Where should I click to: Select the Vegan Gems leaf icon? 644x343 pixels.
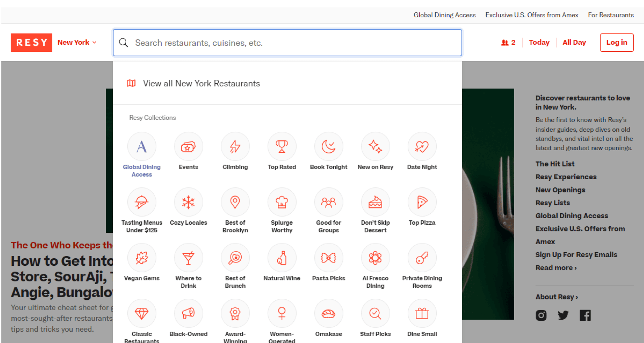click(142, 258)
